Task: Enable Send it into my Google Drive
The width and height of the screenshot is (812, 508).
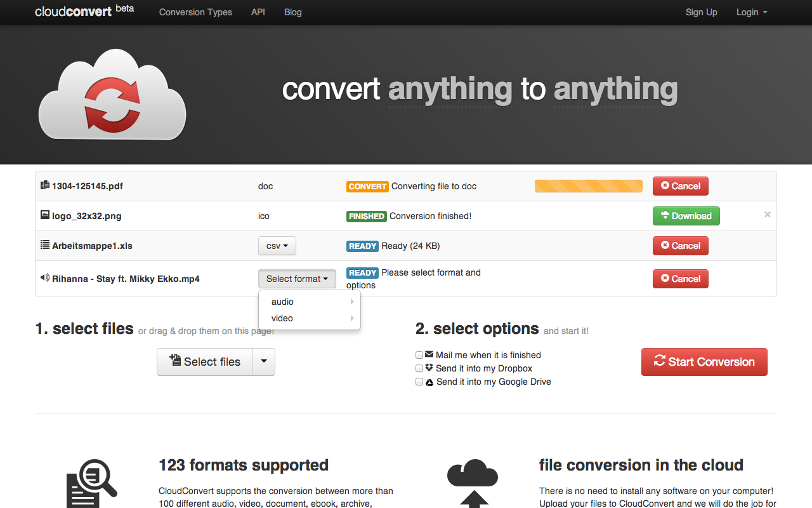Action: [419, 382]
